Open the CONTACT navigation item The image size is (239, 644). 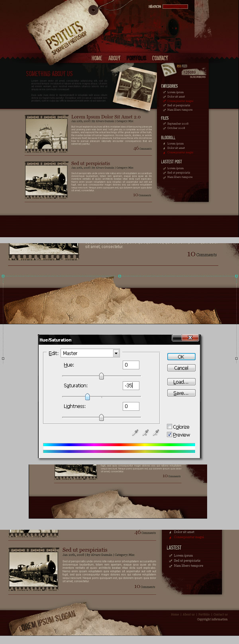point(160,58)
